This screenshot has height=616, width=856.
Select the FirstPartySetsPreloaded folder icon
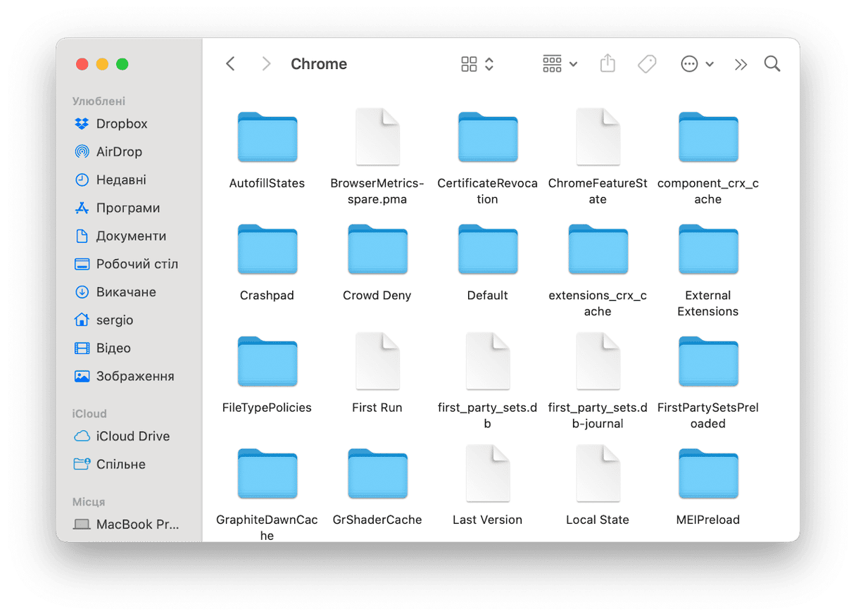pyautogui.click(x=708, y=362)
